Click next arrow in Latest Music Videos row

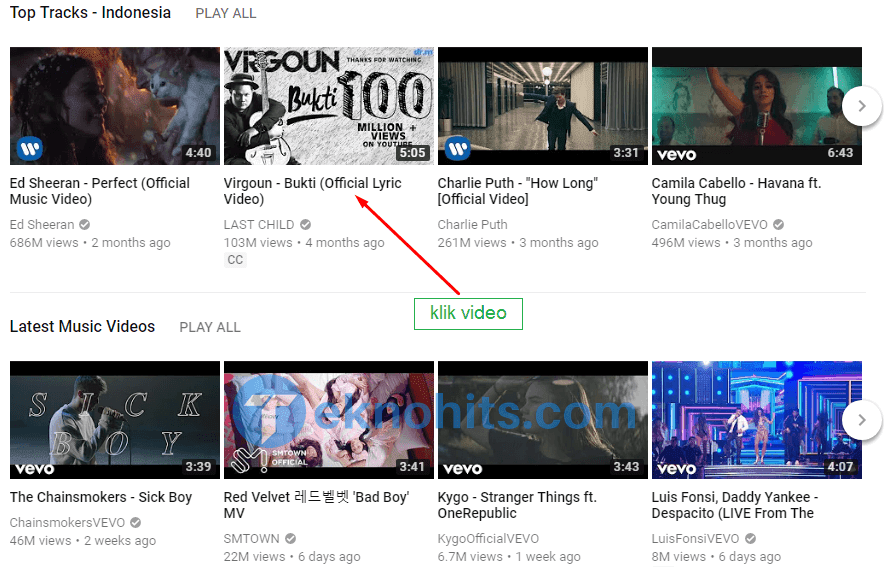pos(862,420)
